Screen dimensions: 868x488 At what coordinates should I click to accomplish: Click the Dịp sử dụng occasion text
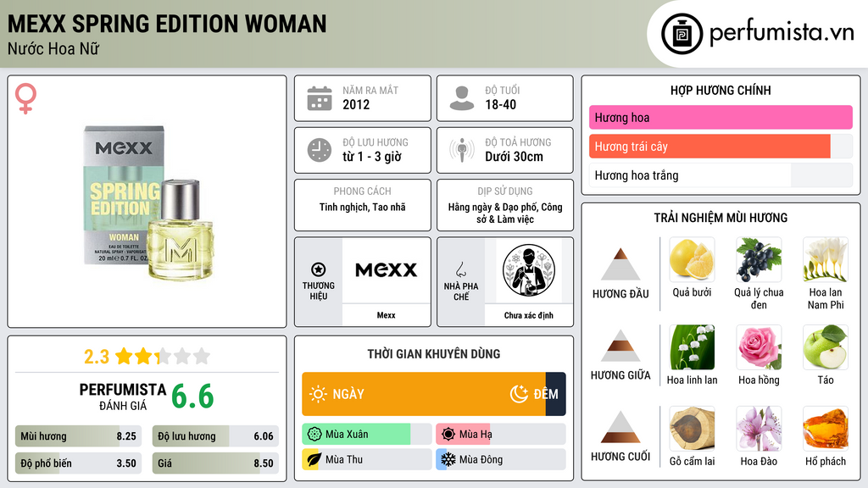click(505, 213)
